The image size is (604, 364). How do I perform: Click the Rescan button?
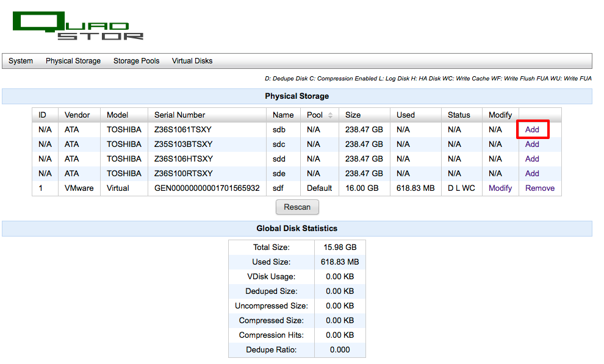297,207
